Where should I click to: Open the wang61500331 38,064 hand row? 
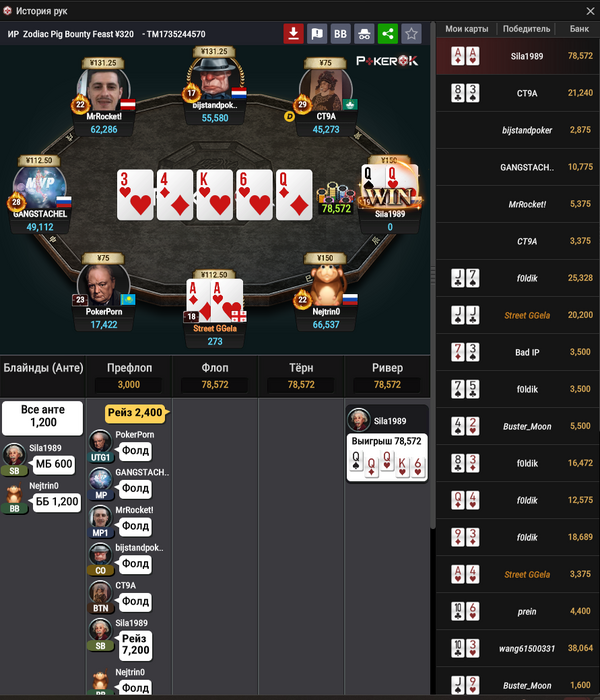tap(518, 648)
